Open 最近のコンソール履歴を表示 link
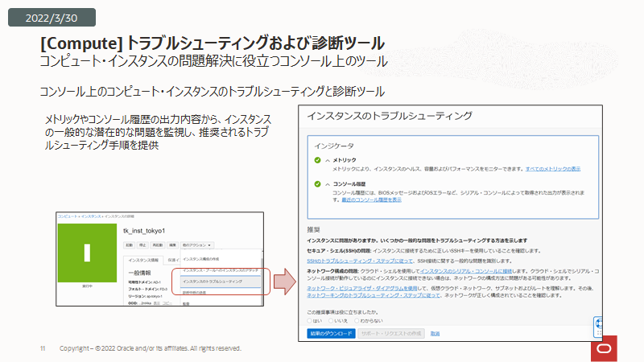 (372, 200)
